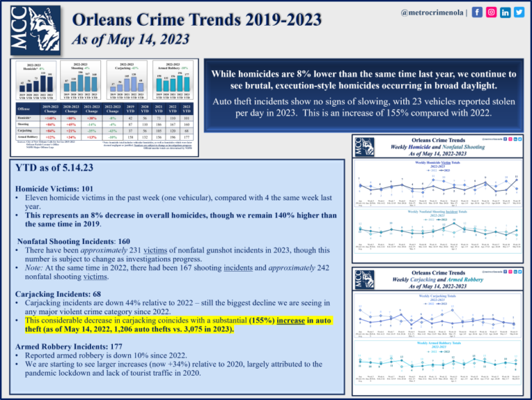This screenshot has width=532, height=400.
Task: Open the Instagram icon in the header
Action: [491, 12]
